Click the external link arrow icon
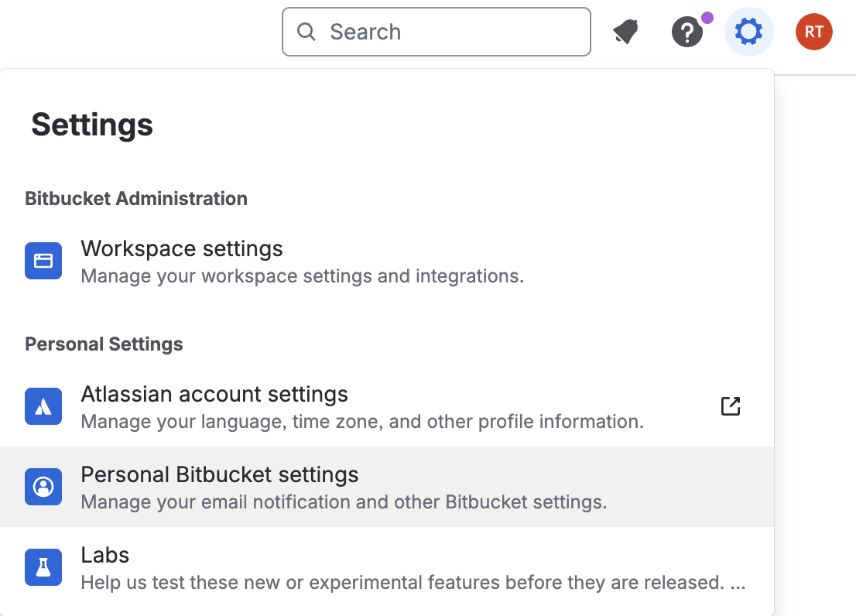 [x=731, y=406]
